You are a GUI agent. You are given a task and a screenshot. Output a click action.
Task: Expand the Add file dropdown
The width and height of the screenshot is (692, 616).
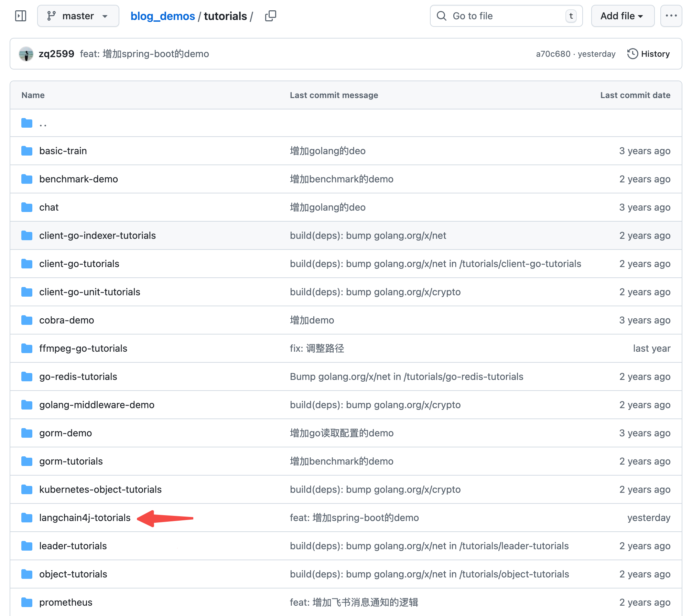[x=622, y=16]
